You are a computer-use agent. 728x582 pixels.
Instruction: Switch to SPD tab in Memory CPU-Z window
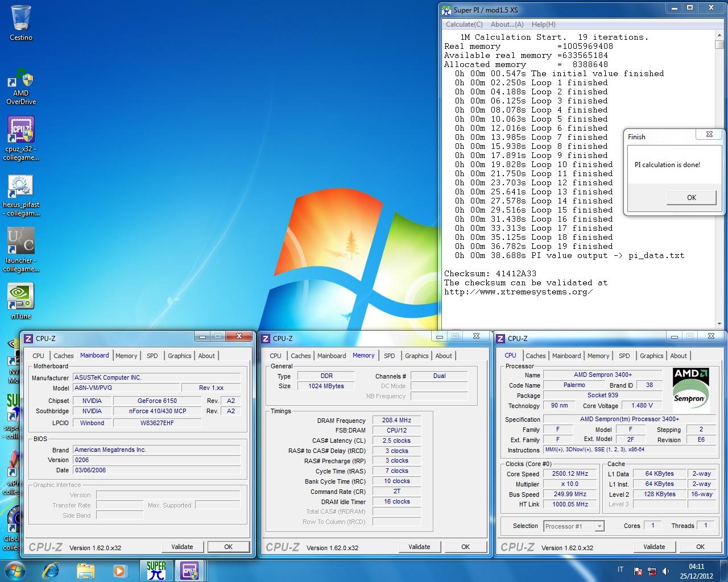[x=390, y=356]
